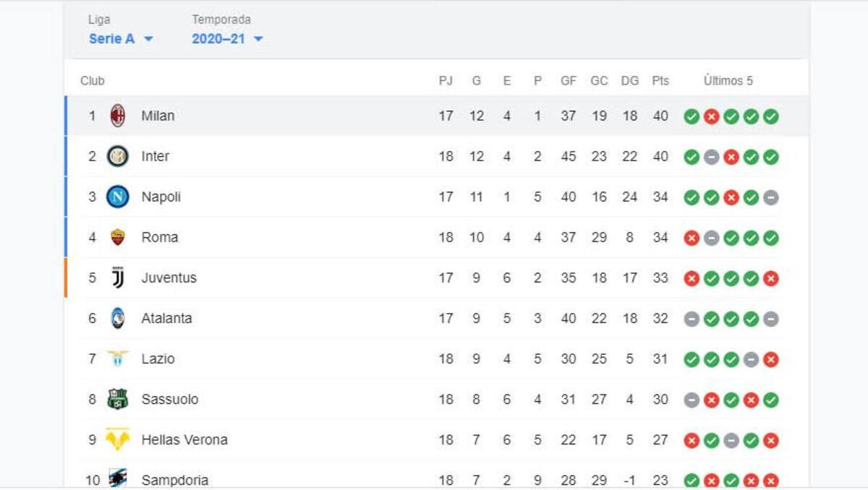Select the Atalanta table row

436,318
